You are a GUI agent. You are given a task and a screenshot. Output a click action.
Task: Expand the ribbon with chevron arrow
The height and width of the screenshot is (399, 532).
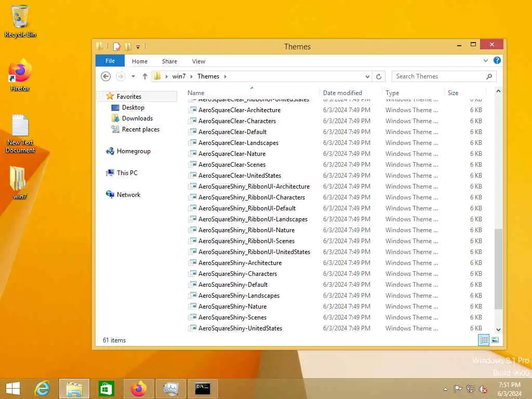486,60
